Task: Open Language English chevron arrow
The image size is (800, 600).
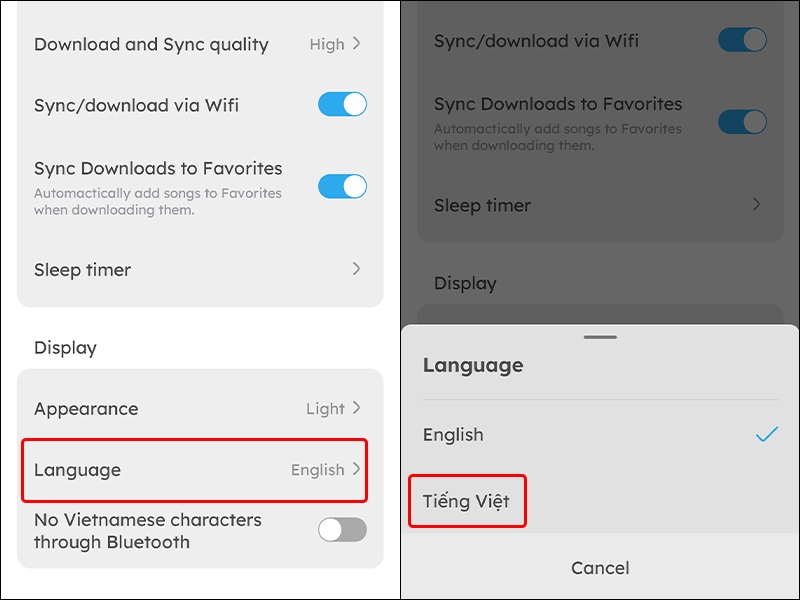Action: coord(357,469)
